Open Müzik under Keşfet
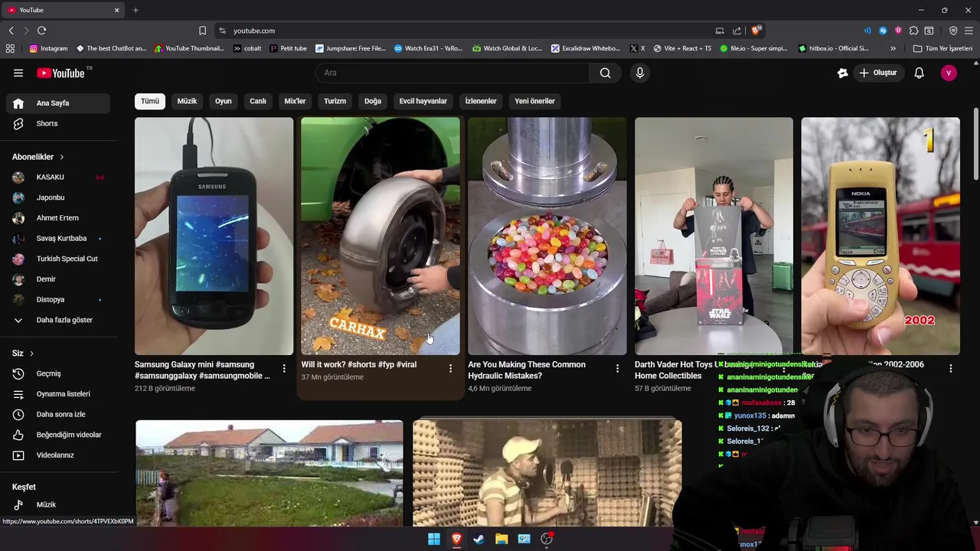The height and width of the screenshot is (551, 980). click(58, 505)
